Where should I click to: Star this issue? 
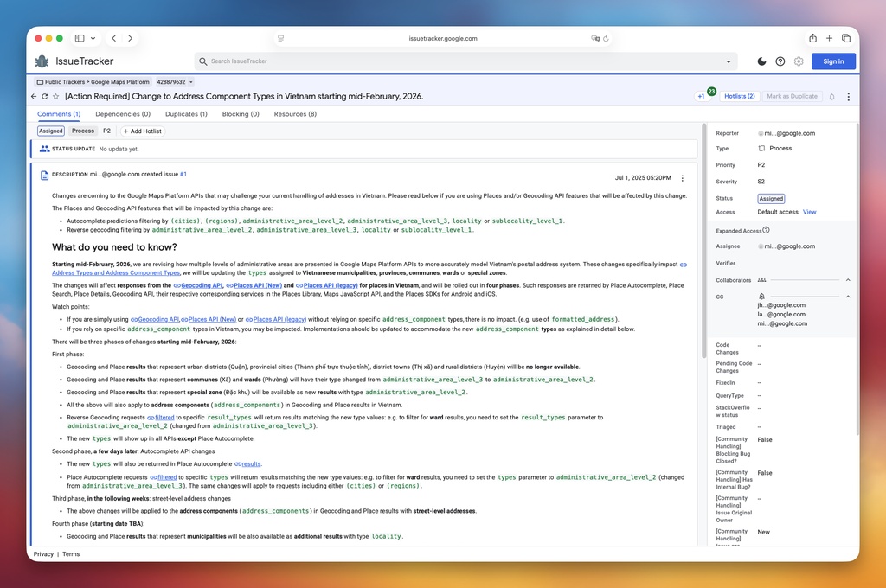56,97
